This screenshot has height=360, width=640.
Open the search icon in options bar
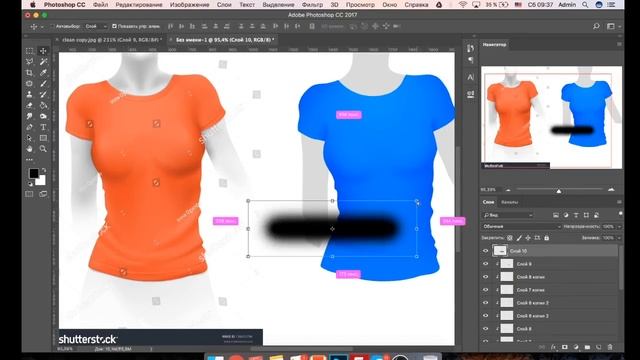coord(596,26)
